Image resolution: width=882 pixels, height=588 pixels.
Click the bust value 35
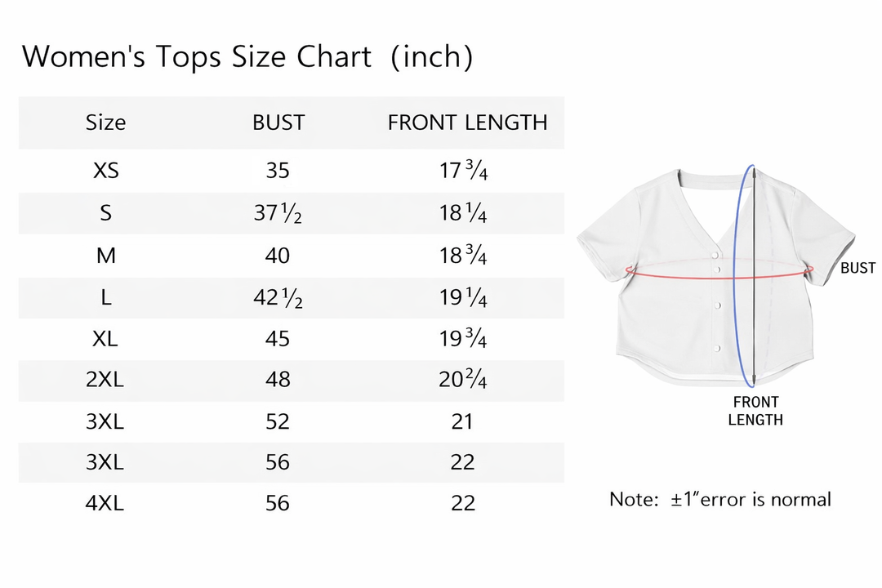click(x=278, y=171)
